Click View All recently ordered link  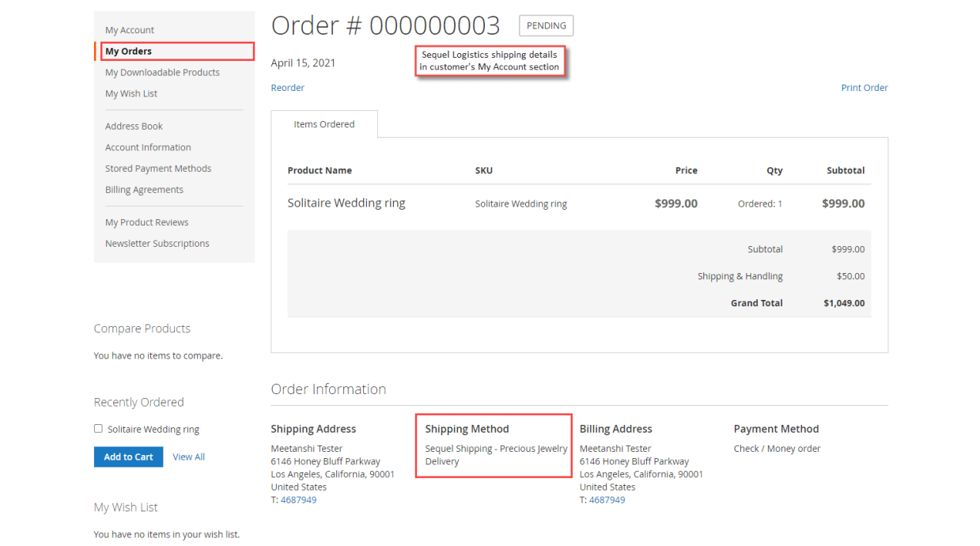tap(188, 457)
